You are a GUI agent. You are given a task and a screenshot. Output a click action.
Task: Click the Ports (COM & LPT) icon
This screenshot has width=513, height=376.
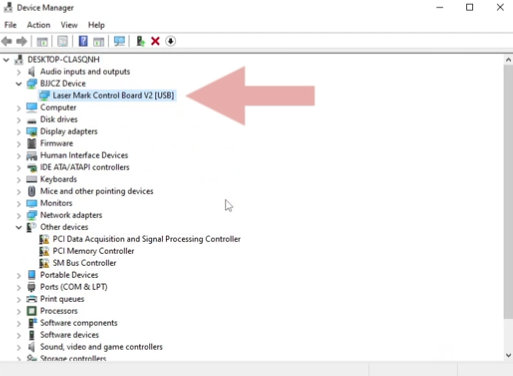point(32,287)
